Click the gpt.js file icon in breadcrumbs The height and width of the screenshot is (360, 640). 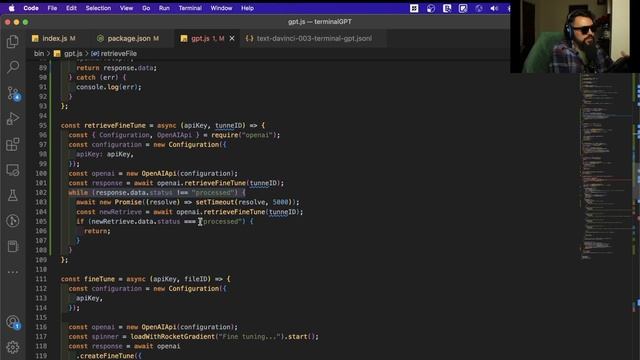pos(57,53)
